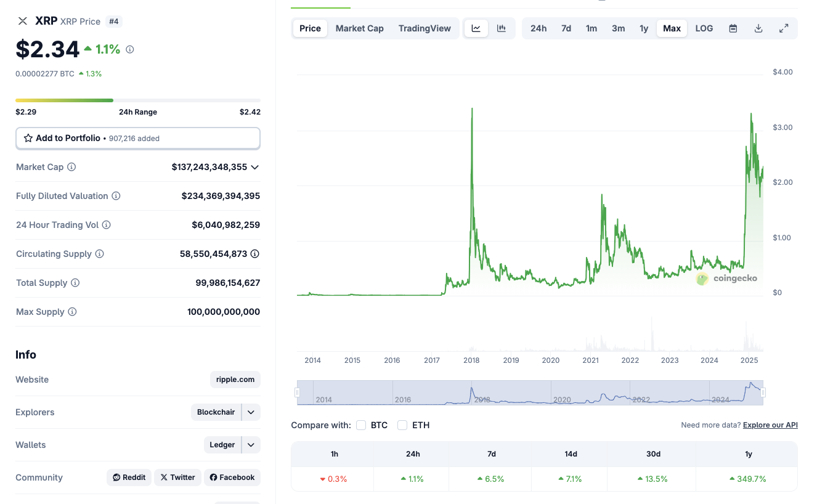This screenshot has width=833, height=504.
Task: Set chart range to 1m
Action: [x=591, y=28]
